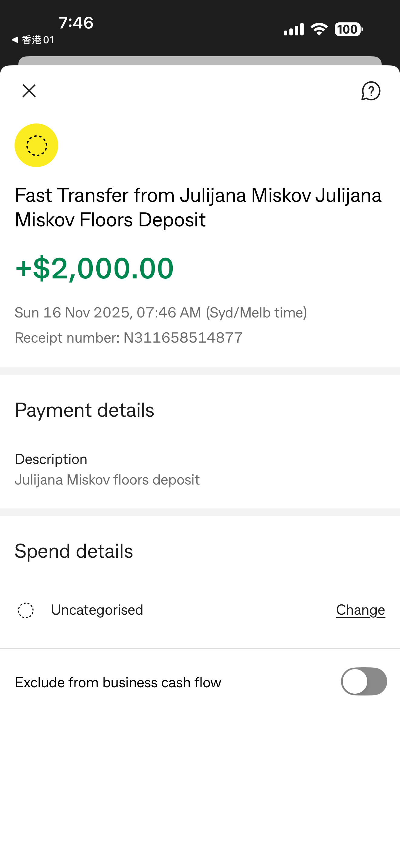Tap the yellow uncategorised category badge
Image resolution: width=400 pixels, height=868 pixels.
pos(36,145)
